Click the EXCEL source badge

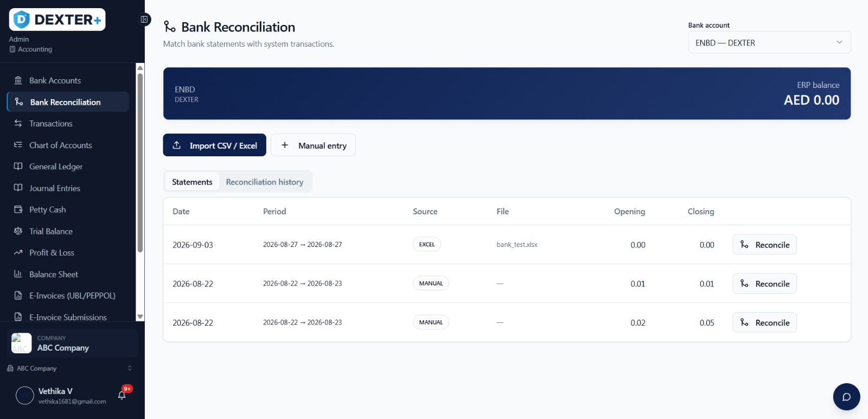[427, 244]
